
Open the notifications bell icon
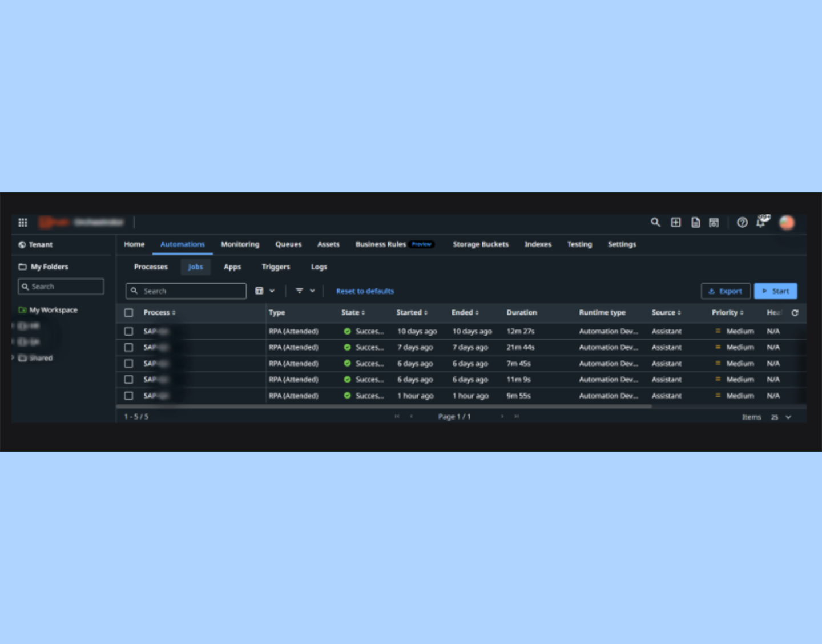tap(761, 223)
